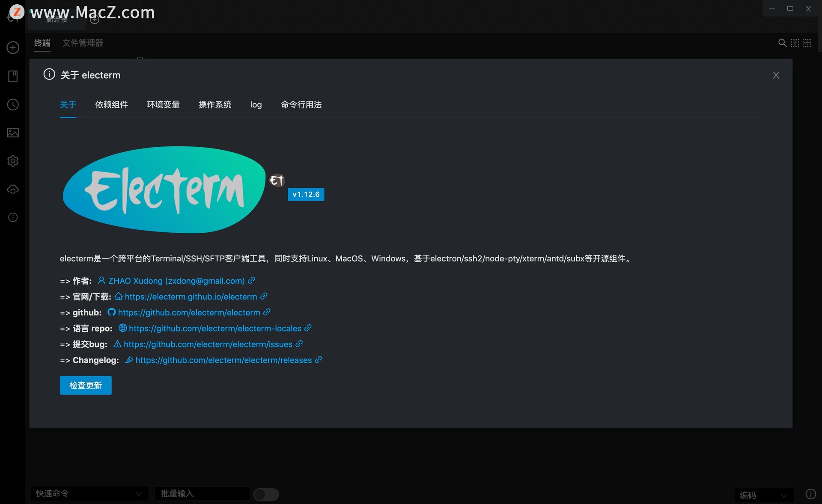The image size is (822, 504).
Task: Click the new connection plus icon in sidebar
Action: pyautogui.click(x=13, y=47)
